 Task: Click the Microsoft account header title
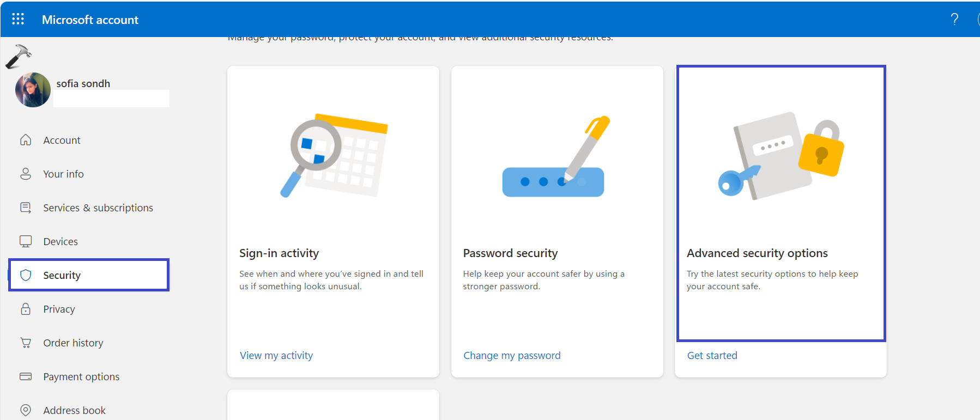[90, 20]
